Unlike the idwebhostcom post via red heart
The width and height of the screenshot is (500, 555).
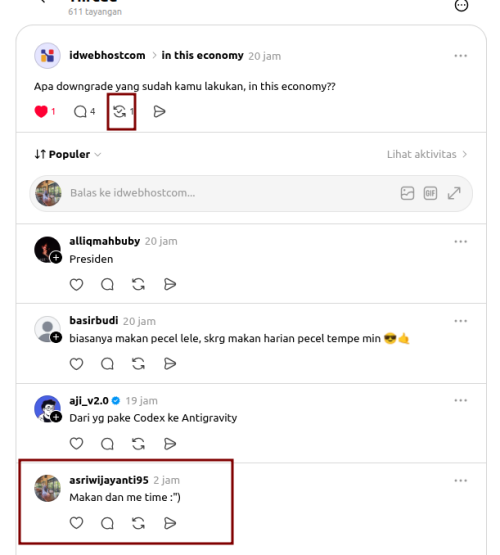tap(41, 111)
